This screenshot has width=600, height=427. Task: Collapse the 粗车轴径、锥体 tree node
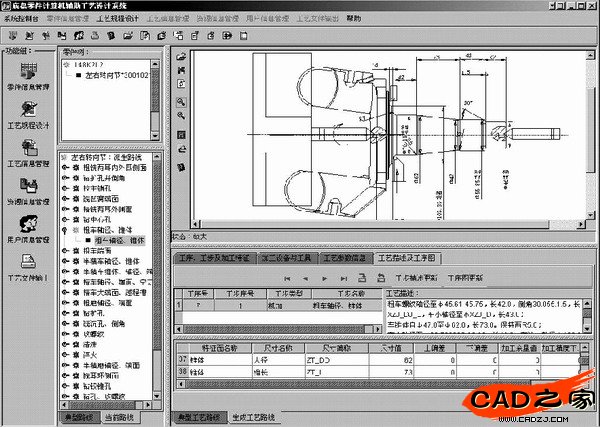click(66, 230)
